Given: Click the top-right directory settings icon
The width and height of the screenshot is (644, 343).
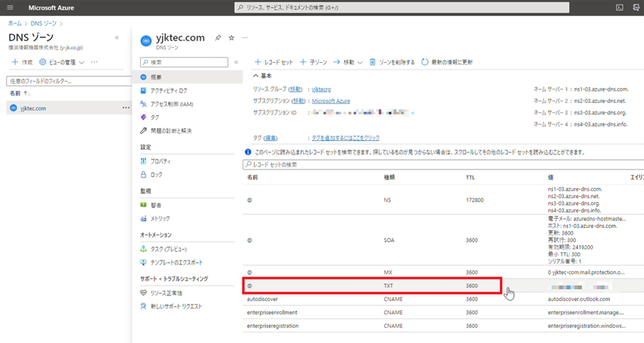Looking at the screenshot, I should click(636, 8).
